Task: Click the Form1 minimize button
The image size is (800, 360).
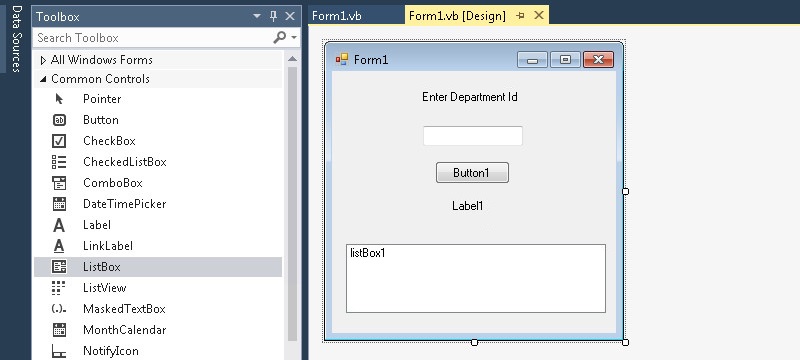Action: (x=532, y=60)
